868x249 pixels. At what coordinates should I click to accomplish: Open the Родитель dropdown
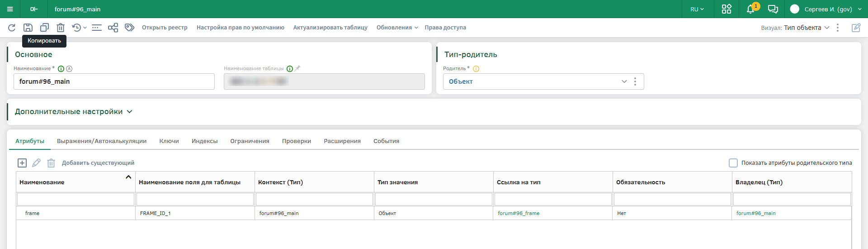[x=624, y=81]
